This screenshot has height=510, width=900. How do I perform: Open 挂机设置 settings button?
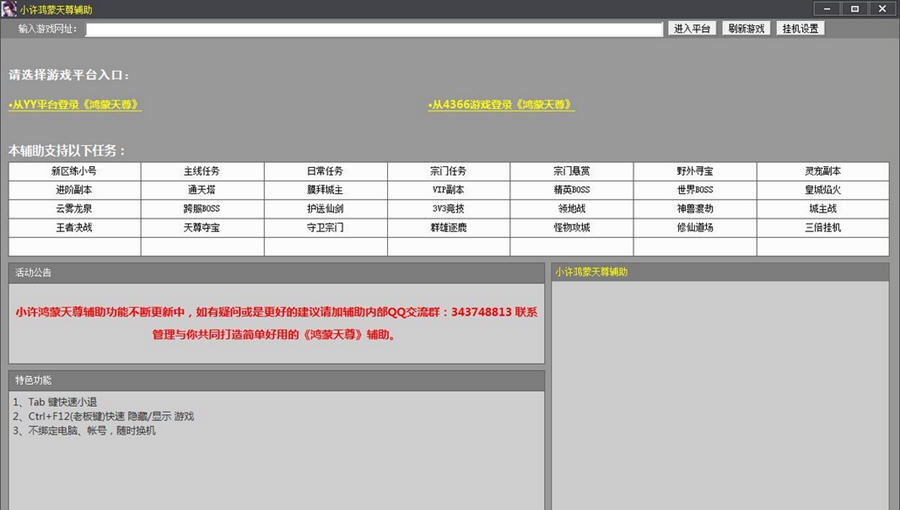point(800,29)
